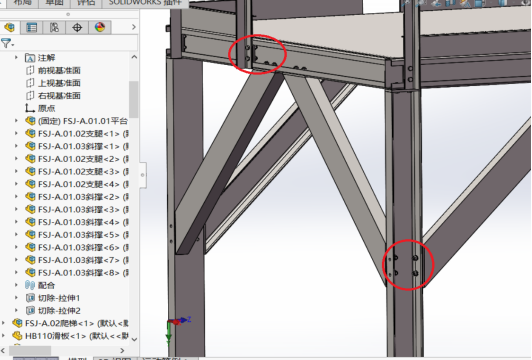
Task: Click the tree panel vertical scrollbar thumb
Action: (134, 99)
